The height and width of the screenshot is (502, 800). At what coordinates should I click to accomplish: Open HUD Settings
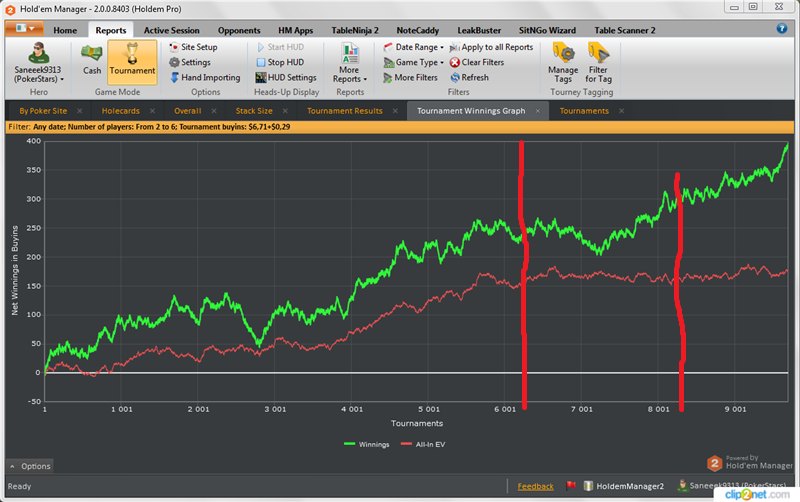[x=286, y=78]
